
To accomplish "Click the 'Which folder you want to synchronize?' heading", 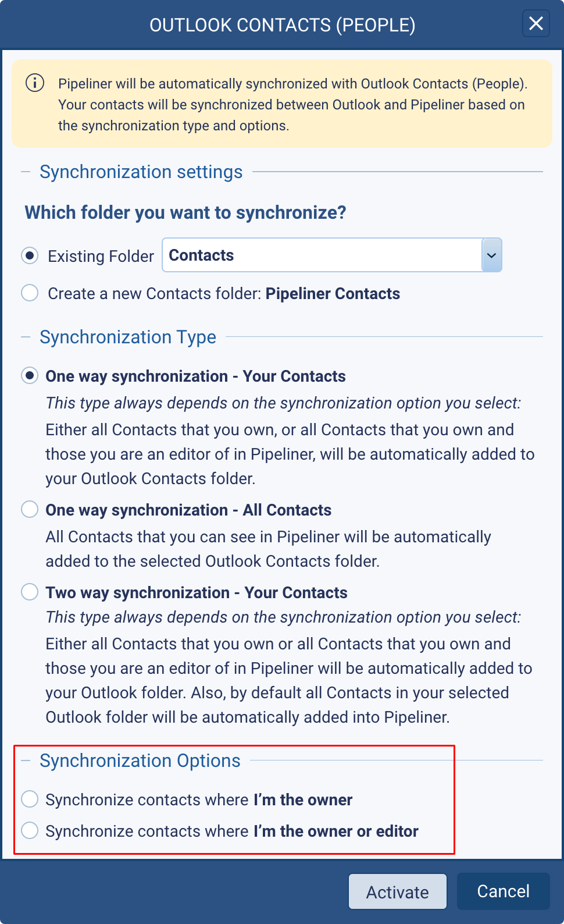I will 185,212.
